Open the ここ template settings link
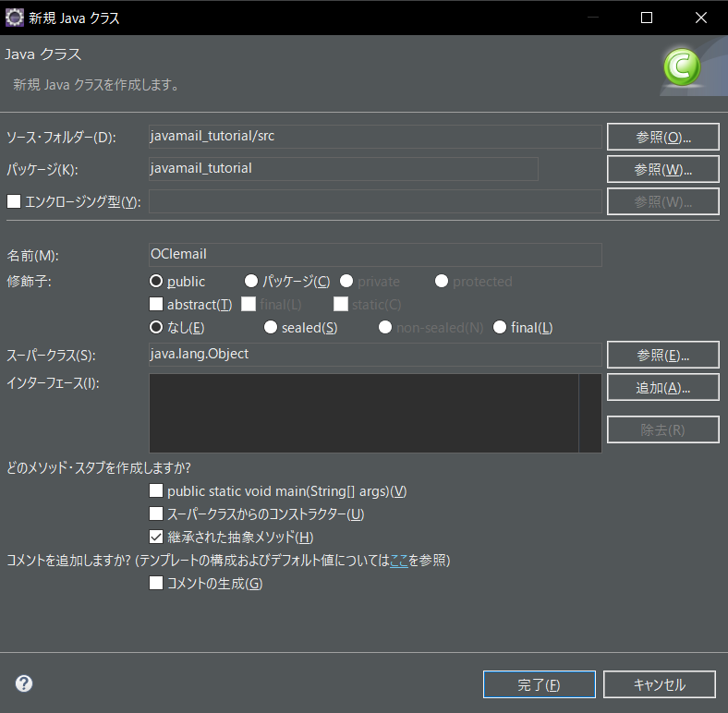728x713 pixels. (x=399, y=561)
